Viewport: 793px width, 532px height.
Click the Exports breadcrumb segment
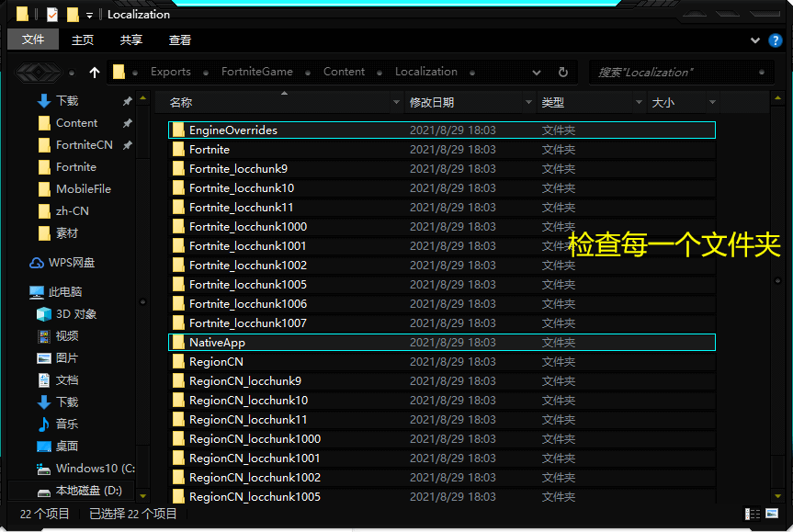coord(170,72)
